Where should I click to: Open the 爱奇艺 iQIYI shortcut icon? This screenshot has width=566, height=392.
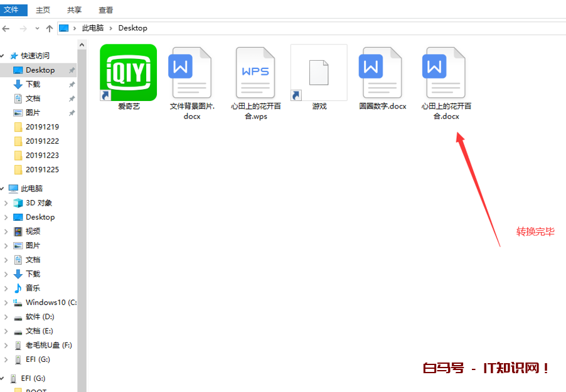[129, 72]
